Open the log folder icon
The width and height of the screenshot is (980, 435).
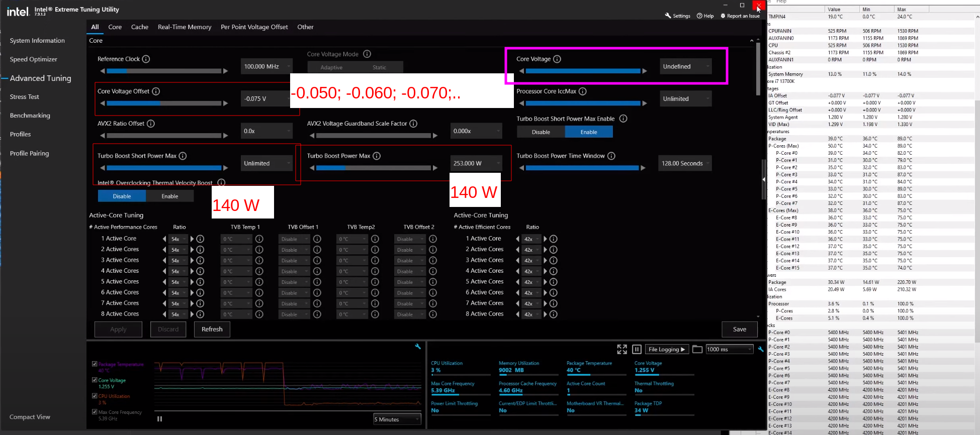697,349
